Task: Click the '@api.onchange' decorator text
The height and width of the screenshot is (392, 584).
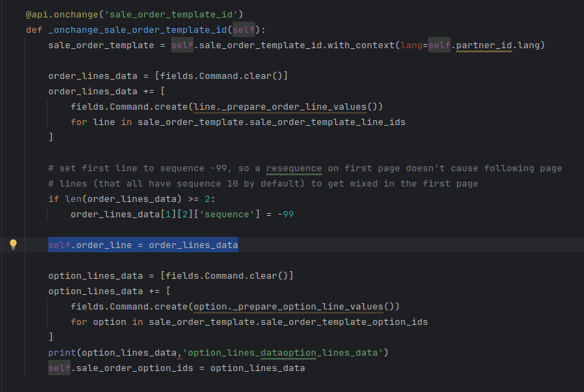Action: click(x=62, y=15)
